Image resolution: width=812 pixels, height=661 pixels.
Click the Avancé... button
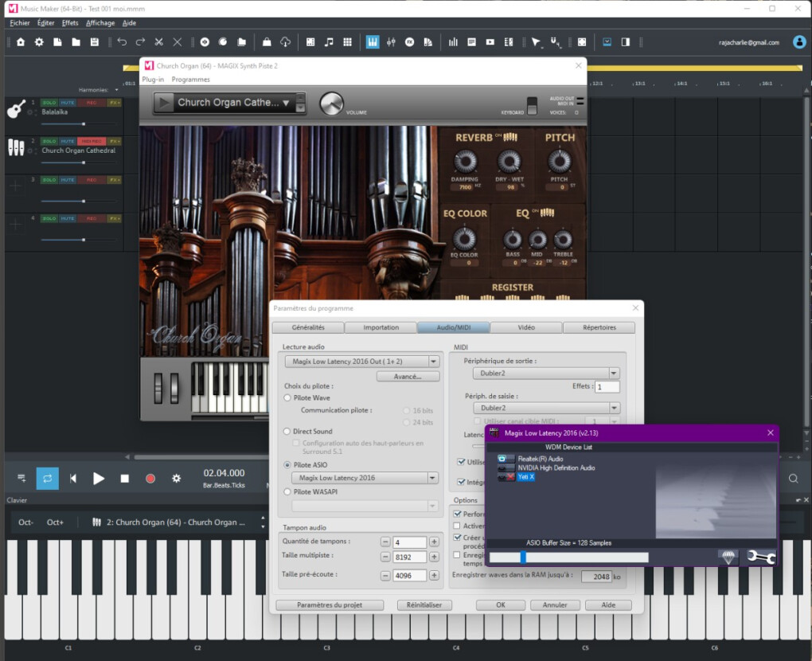pyautogui.click(x=408, y=377)
